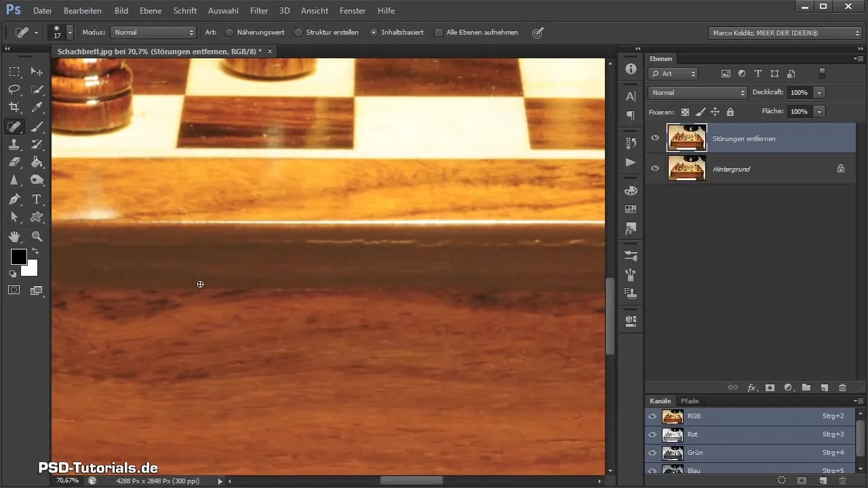
Task: Select the Hand tool
Action: 14,237
